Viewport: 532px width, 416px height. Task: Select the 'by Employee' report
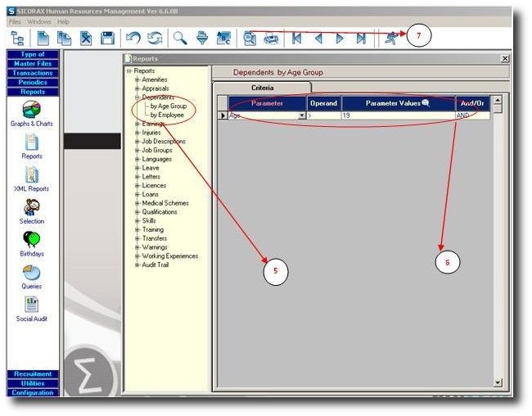[x=167, y=115]
